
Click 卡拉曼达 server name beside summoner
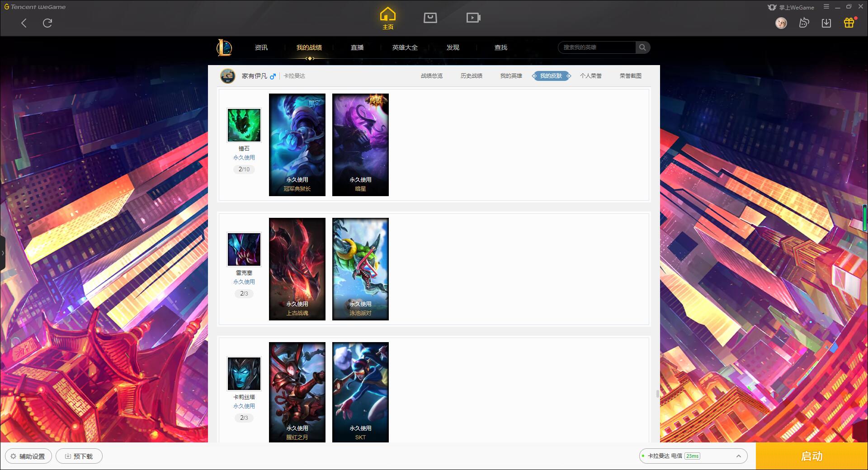pyautogui.click(x=294, y=76)
